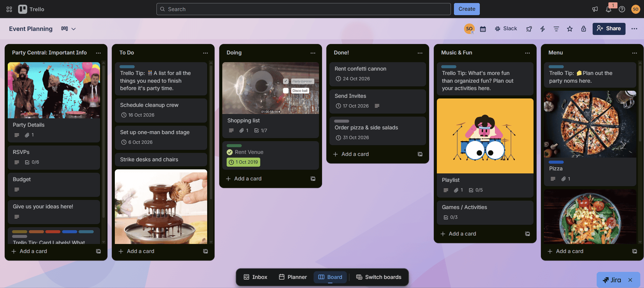Click the 0/6 checklist badge on RSVPs

[x=32, y=162]
